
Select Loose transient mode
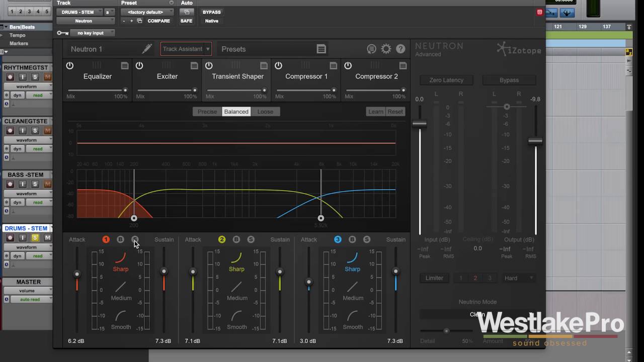265,112
